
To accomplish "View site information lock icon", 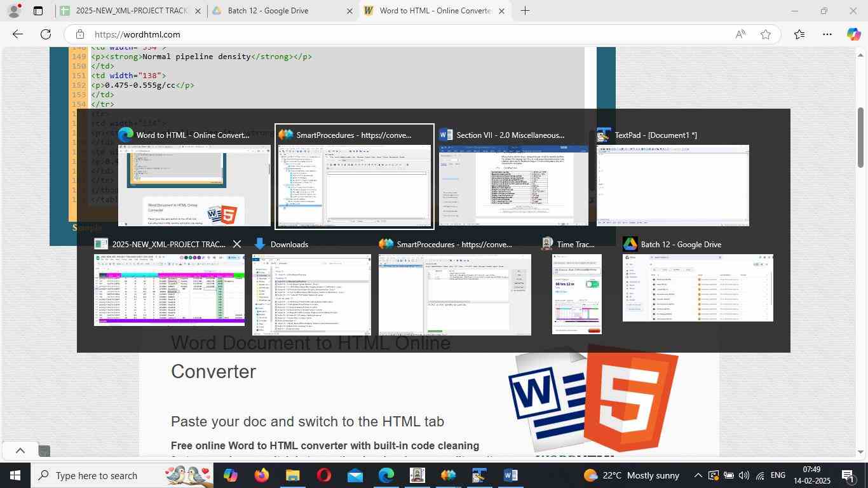I will (x=79, y=34).
